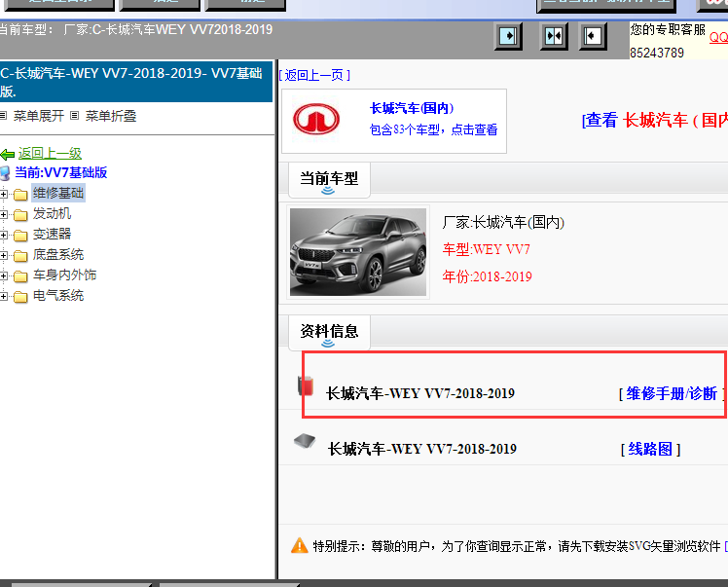Viewport: 728px width, 587px height.
Task: Click the 当前车型 section tab
Action: click(329, 180)
